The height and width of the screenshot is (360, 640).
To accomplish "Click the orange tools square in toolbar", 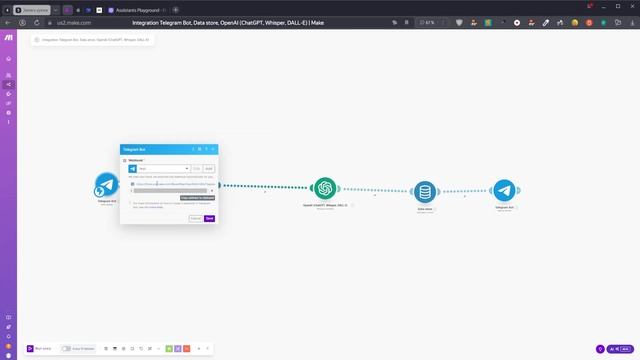I will (187, 349).
